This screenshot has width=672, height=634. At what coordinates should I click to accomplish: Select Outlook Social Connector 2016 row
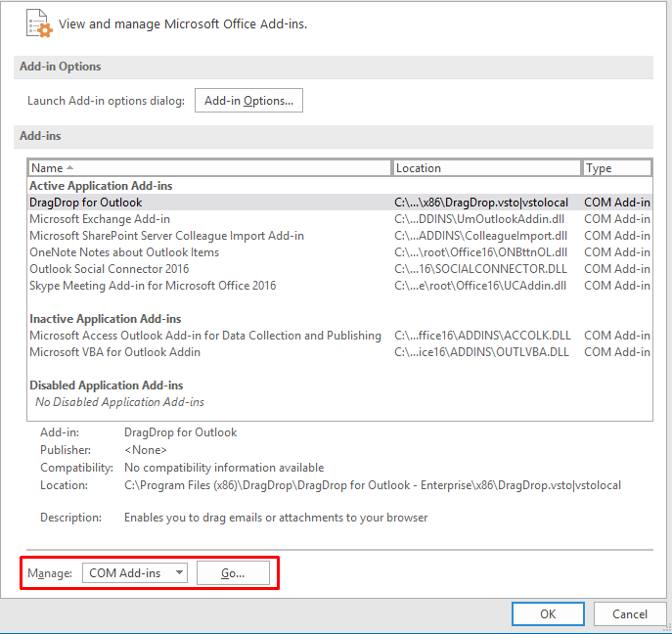click(339, 269)
